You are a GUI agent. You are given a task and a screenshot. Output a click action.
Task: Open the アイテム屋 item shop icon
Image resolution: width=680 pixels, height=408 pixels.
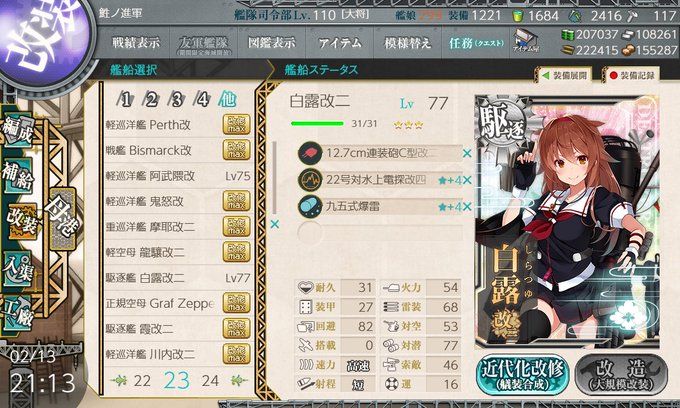(x=526, y=41)
